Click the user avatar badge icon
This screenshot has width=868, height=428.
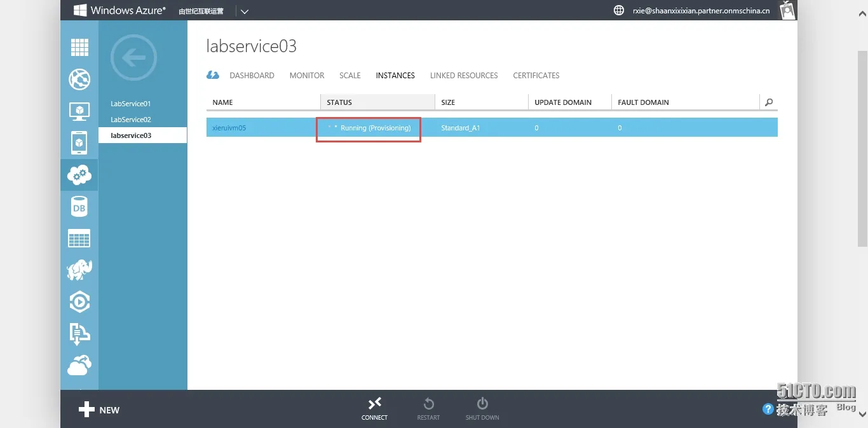[x=788, y=10]
